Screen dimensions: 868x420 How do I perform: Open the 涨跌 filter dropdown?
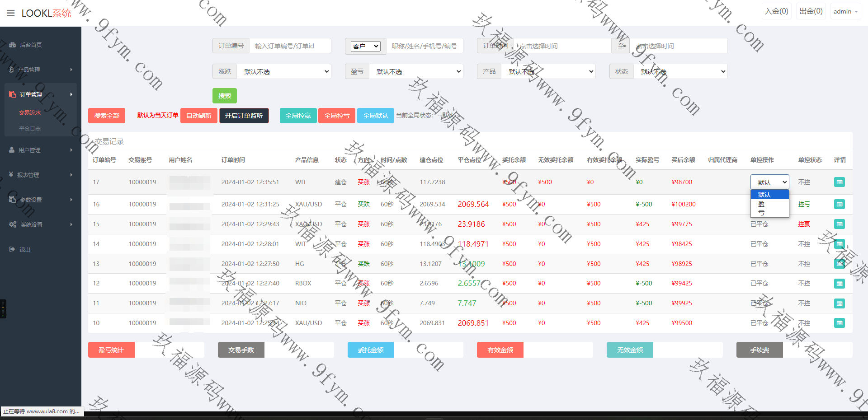click(x=284, y=72)
